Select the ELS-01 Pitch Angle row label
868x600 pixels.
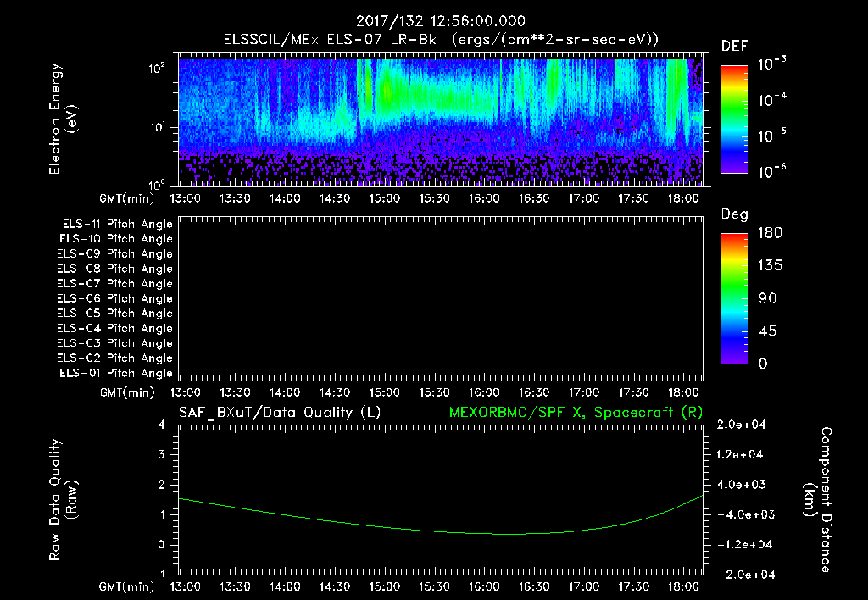116,373
